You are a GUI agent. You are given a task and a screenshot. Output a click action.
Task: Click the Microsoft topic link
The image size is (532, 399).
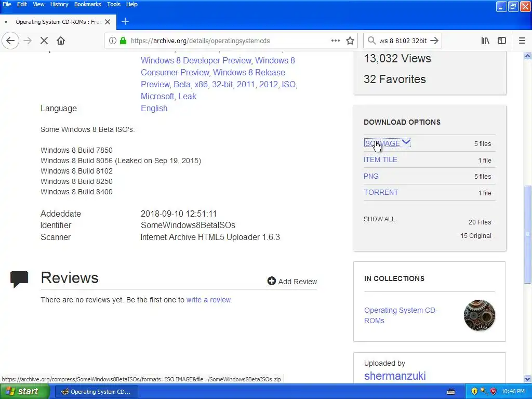point(157,96)
